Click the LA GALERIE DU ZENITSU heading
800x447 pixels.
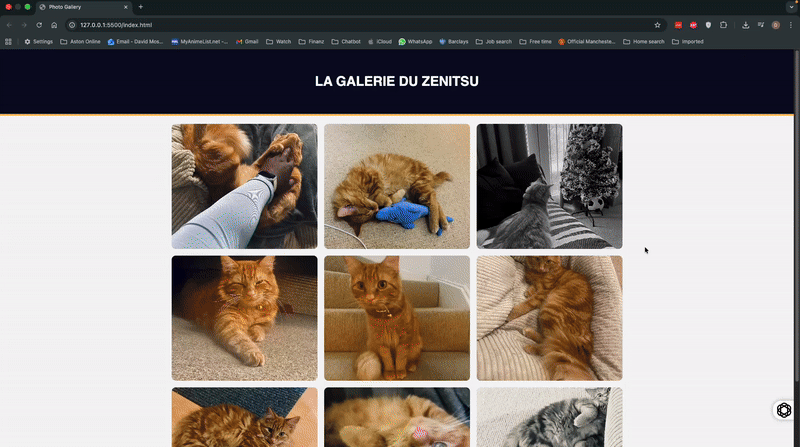(x=397, y=81)
